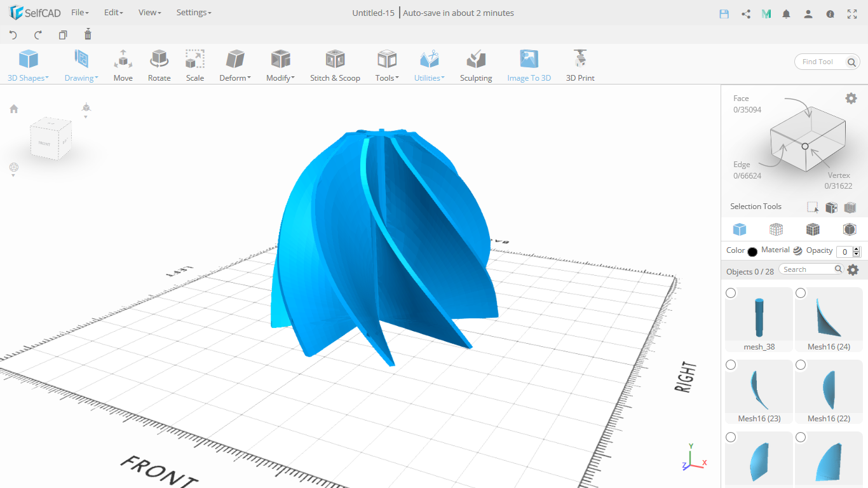
Task: Click the Copy objects icon
Action: [x=63, y=35]
